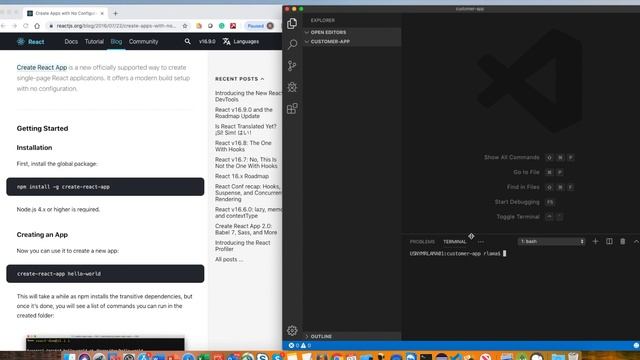Open React v16.9.0 and the Roadmap Update
640x360 pixels.
244,113
